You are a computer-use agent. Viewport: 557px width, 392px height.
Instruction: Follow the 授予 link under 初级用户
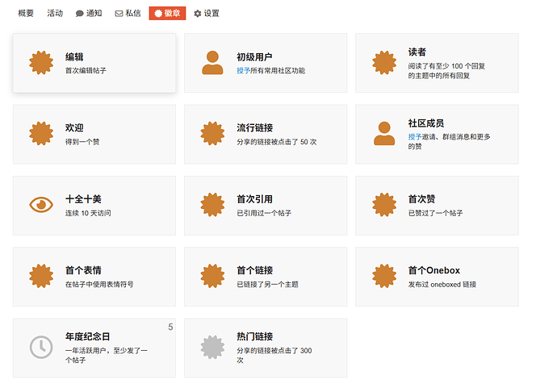click(x=243, y=71)
